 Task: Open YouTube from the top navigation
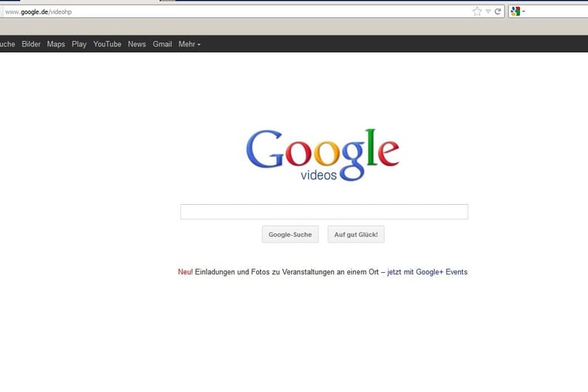(108, 44)
